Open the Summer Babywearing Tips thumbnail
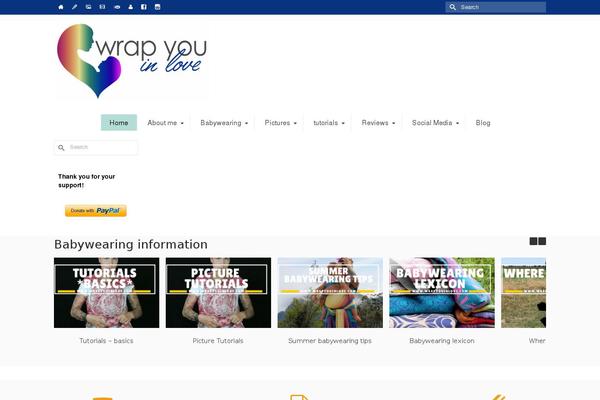 coord(330,292)
